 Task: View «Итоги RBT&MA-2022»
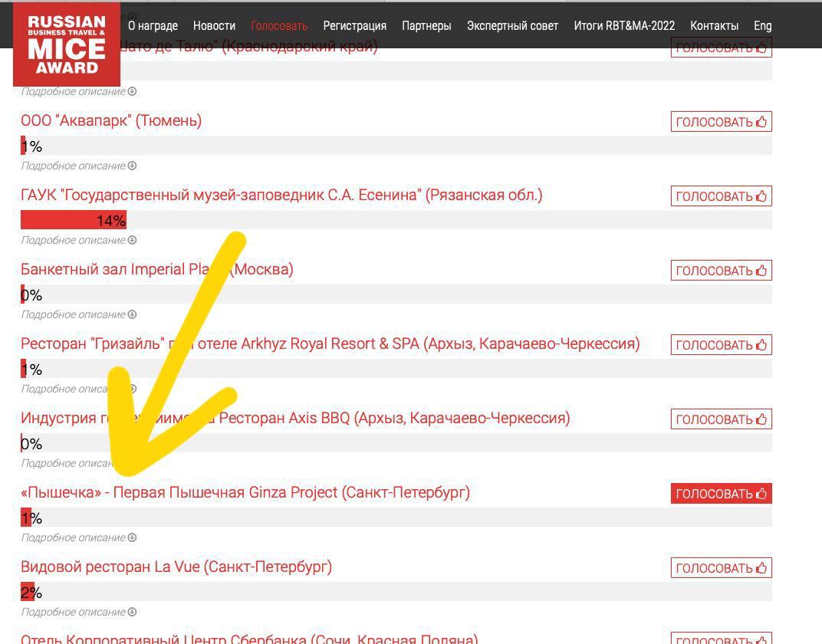pos(624,25)
